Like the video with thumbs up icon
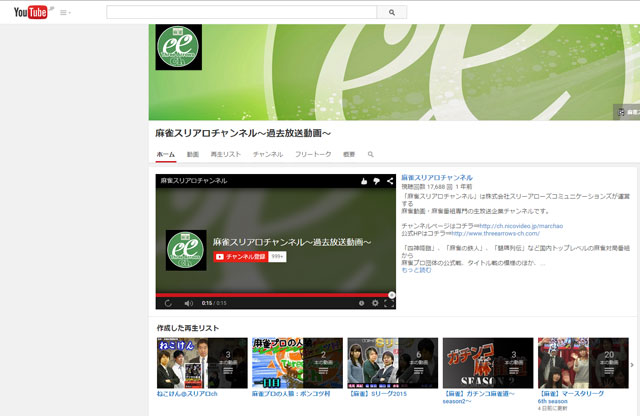Viewport: 640px width, 416px height. click(x=363, y=181)
